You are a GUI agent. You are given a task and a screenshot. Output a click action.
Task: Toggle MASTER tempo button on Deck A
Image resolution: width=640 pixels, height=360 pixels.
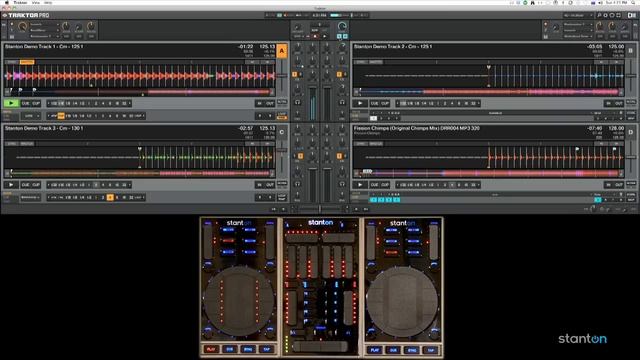[27, 62]
